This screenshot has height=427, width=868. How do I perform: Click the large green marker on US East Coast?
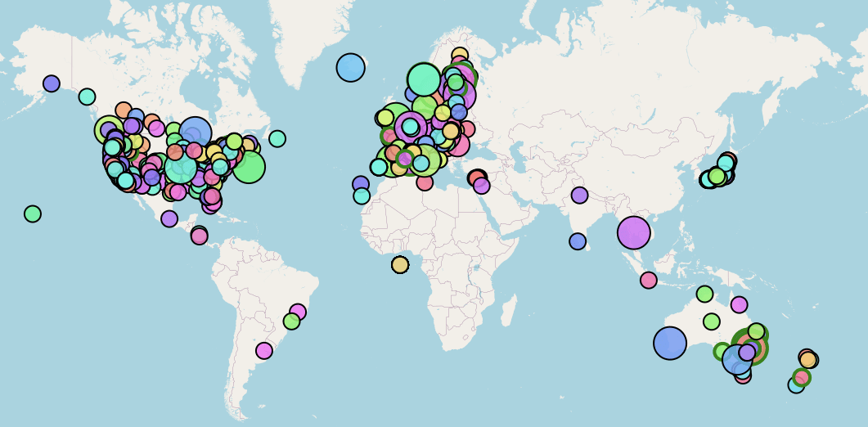pos(249,167)
